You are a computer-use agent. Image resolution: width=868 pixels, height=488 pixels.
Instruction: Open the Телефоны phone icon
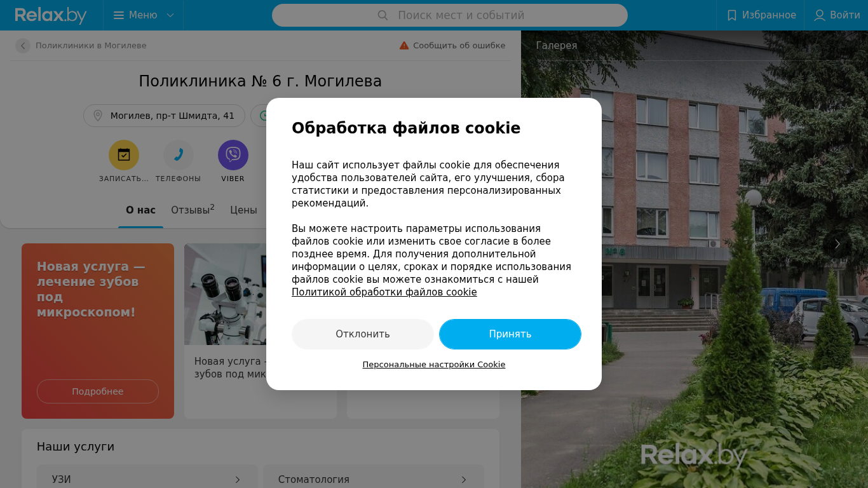coord(179,155)
